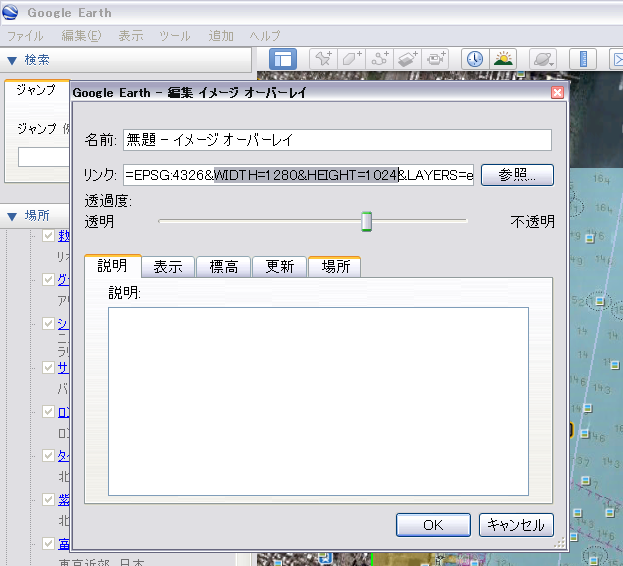Image resolution: width=623 pixels, height=566 pixels.
Task: Toggle checkbox beside the ロ places item
Action: click(x=48, y=411)
